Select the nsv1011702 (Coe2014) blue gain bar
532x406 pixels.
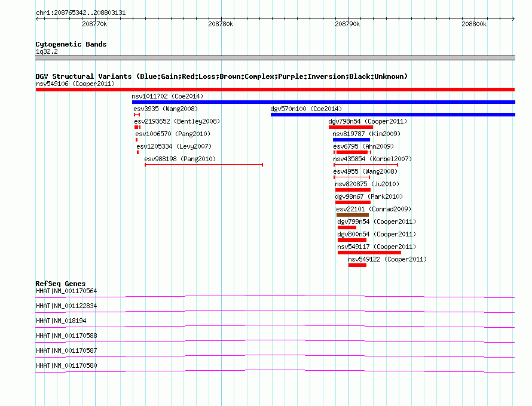pyautogui.click(x=323, y=102)
